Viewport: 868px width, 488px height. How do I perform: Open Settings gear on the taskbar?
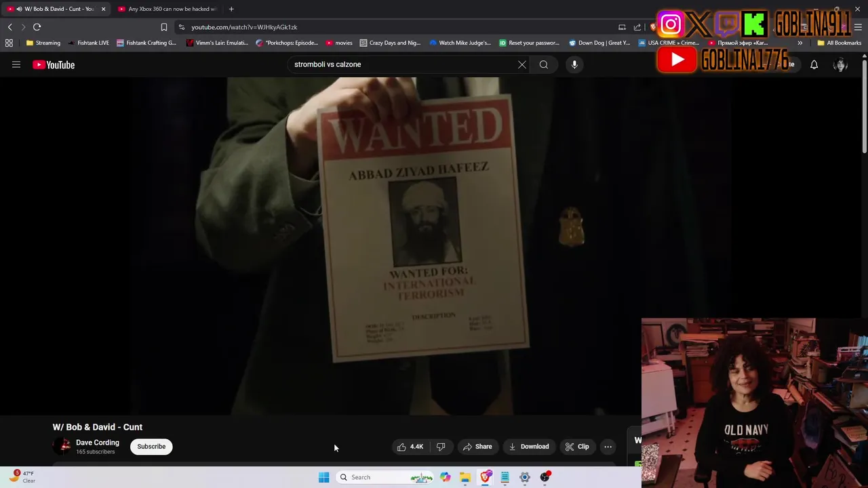tap(525, 477)
